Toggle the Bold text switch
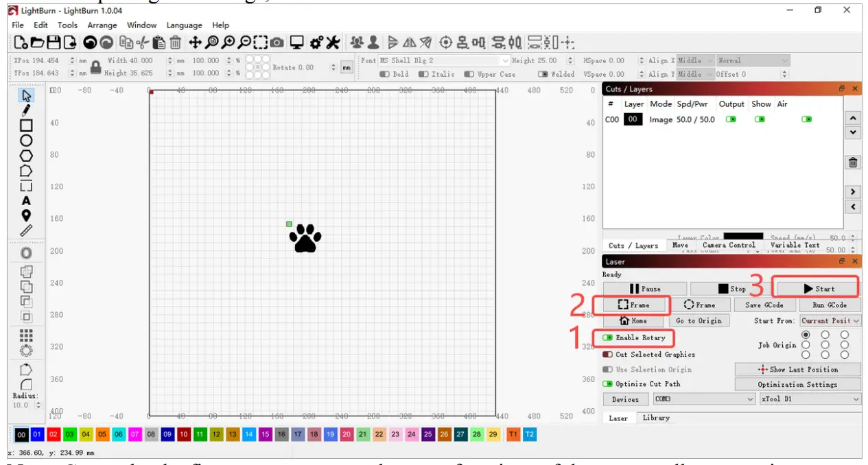The width and height of the screenshot is (868, 465). pyautogui.click(x=384, y=74)
